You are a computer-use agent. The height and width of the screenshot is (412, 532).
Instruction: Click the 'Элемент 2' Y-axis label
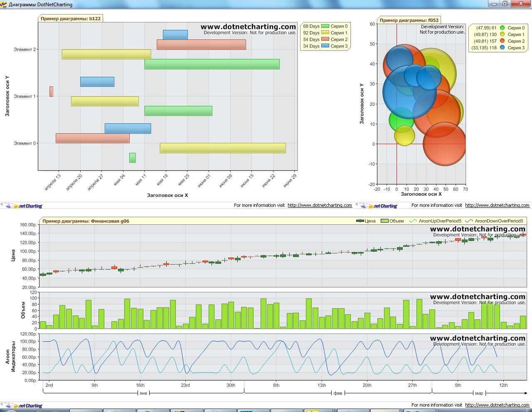pyautogui.click(x=25, y=49)
